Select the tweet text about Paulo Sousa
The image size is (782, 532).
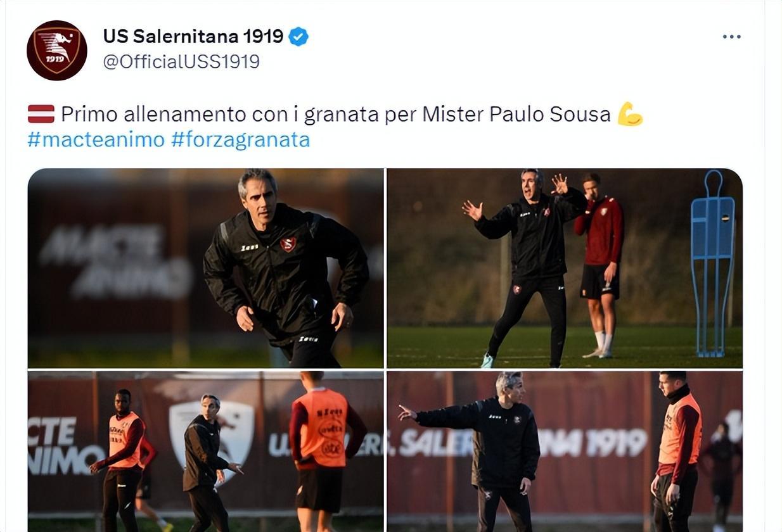tap(335, 114)
